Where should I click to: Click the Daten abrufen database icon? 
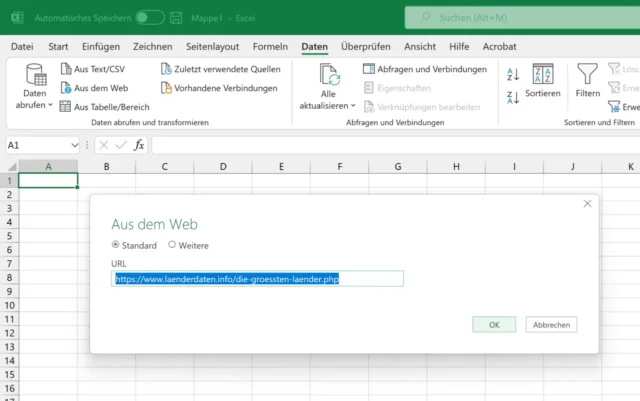pyautogui.click(x=35, y=75)
